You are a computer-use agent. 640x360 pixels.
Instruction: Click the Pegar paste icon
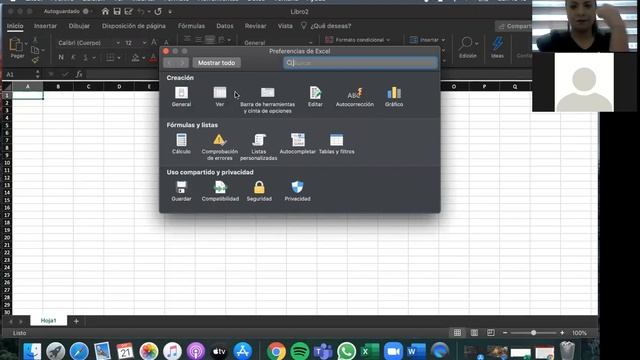(x=17, y=48)
